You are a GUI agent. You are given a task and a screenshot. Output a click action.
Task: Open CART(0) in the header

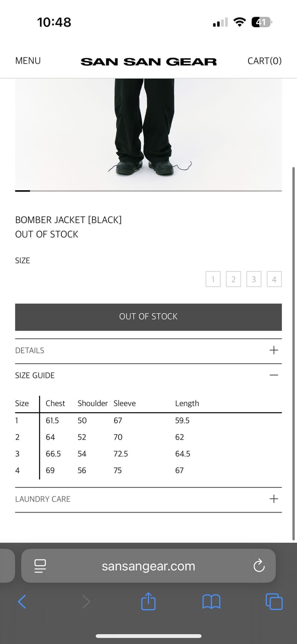point(264,61)
